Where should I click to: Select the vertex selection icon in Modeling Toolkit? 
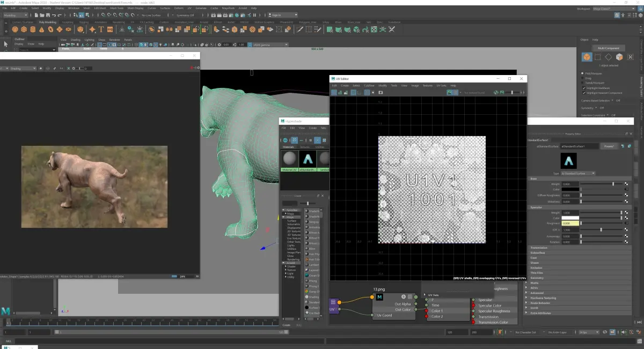pos(598,57)
